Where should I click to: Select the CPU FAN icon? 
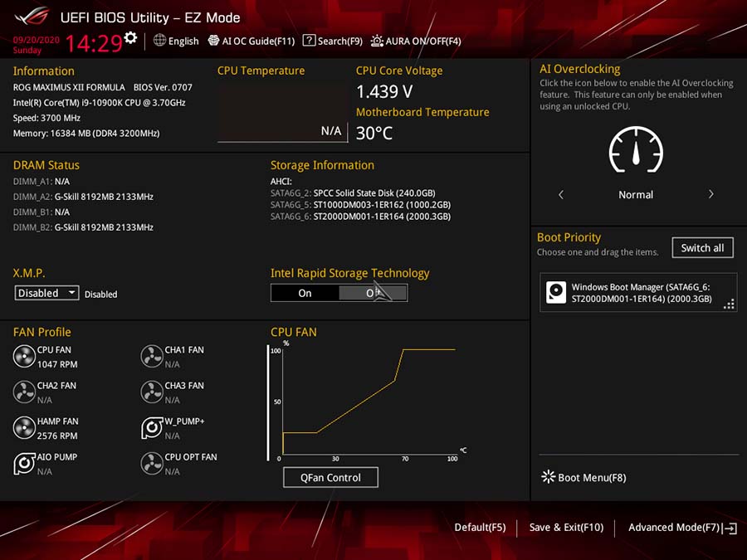[x=24, y=356]
